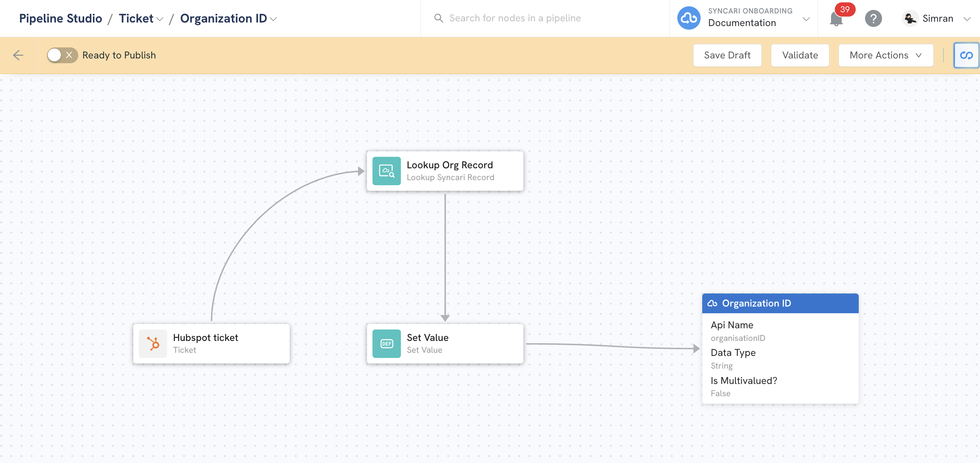Toggle the Ready to Publish switch
This screenshot has width=980, height=463.
(x=62, y=55)
